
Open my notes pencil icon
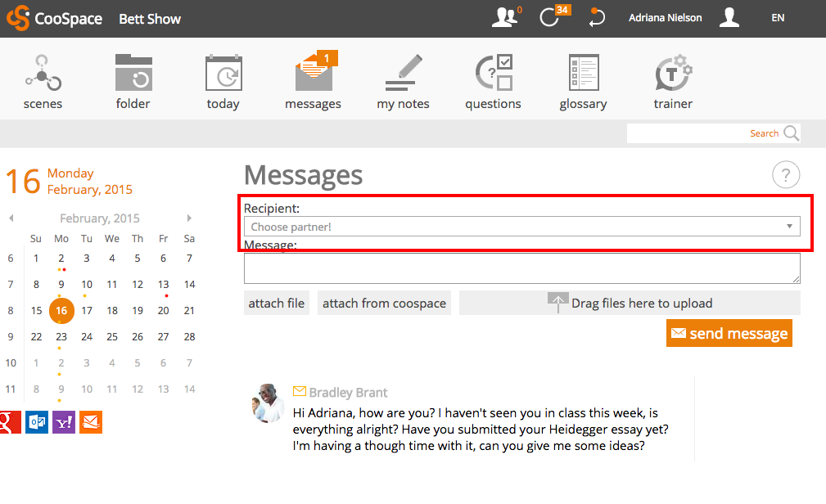pos(404,73)
